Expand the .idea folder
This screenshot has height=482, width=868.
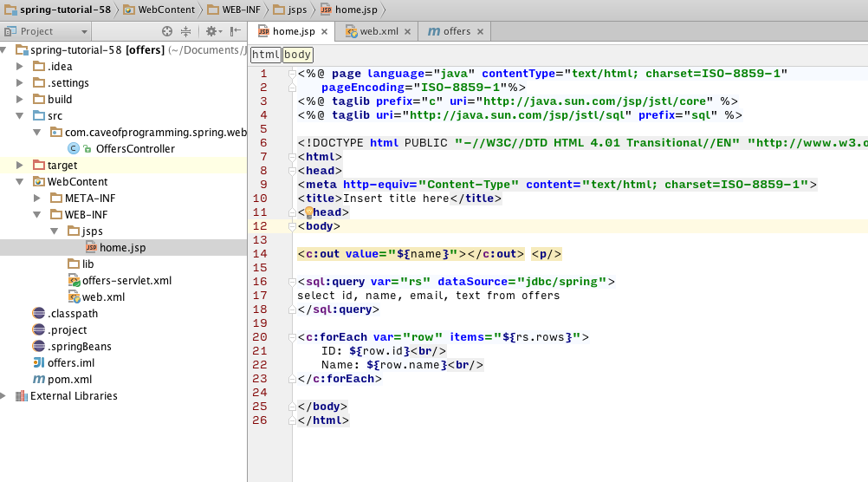point(19,67)
